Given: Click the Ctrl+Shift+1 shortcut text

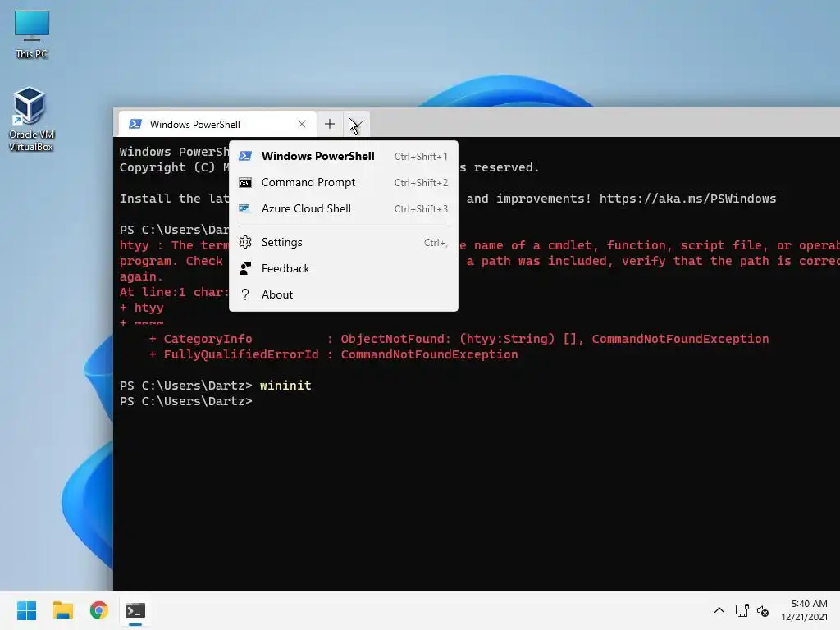Looking at the screenshot, I should [421, 157].
